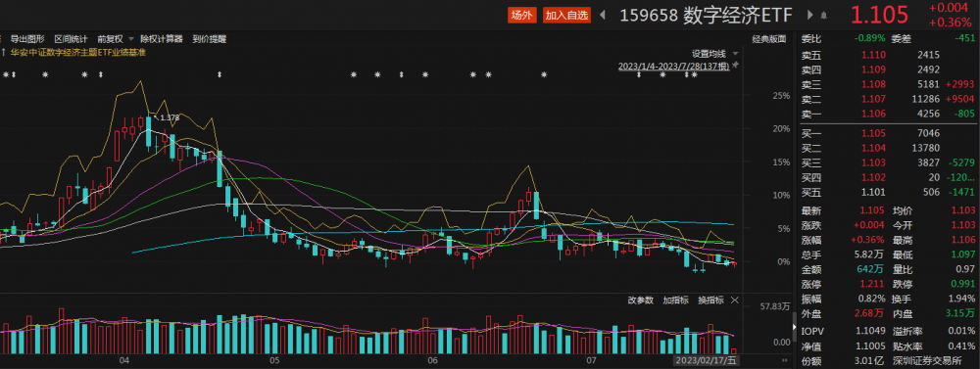Image resolution: width=980 pixels, height=369 pixels.
Task: Close the volume indicator panel
Action: [x=734, y=300]
